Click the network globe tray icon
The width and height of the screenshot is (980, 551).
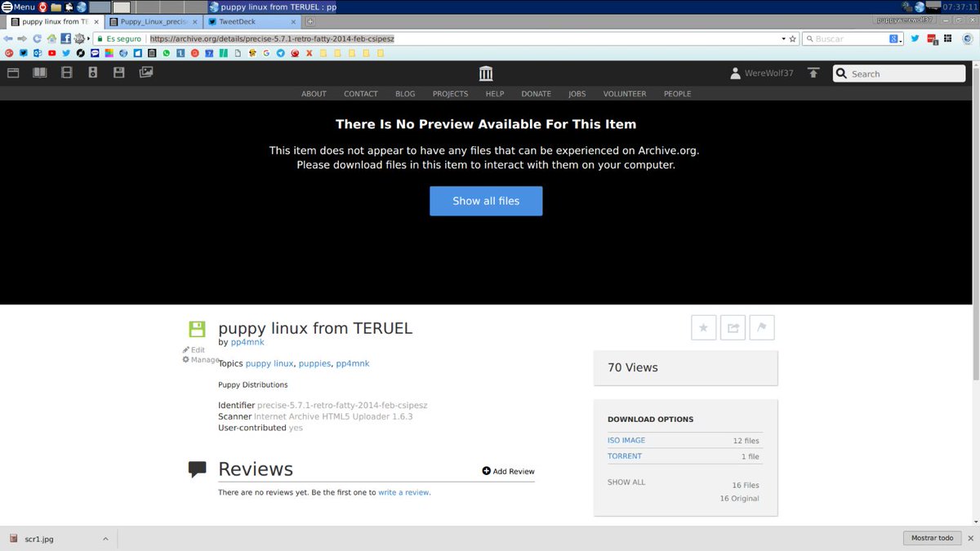[920, 7]
